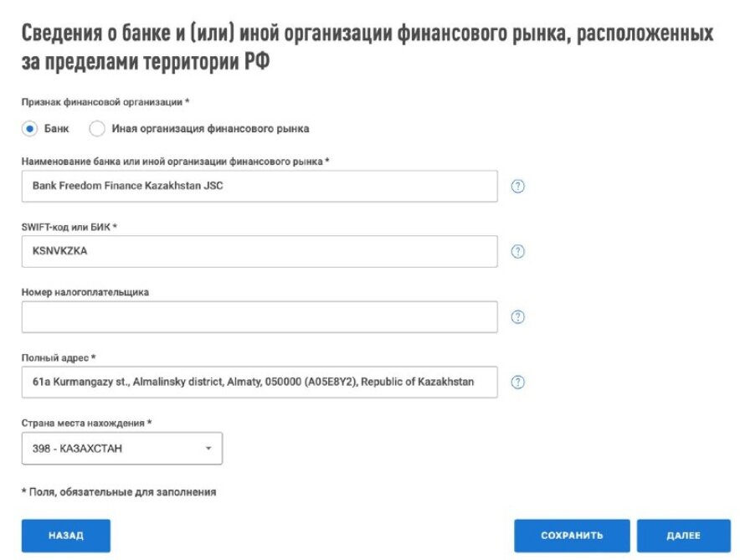Screen dimensions: 740x560
Task: Click СОХРАНИТЬ to save the form
Action: coord(573,536)
